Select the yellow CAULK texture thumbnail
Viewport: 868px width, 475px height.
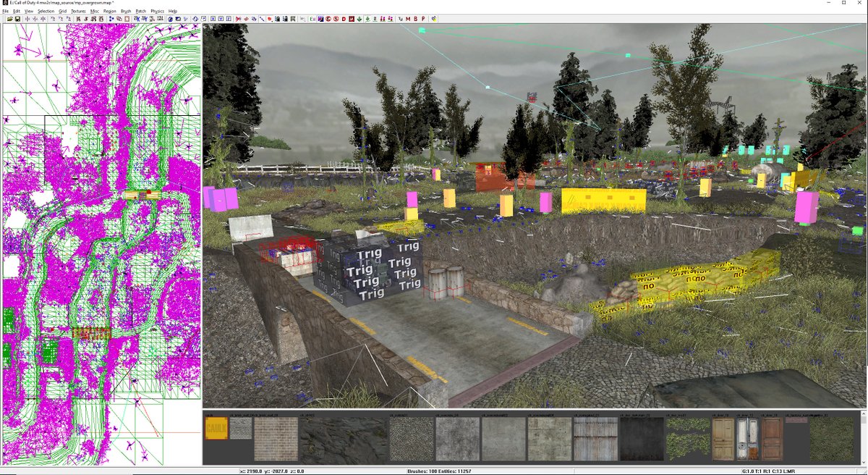(216, 427)
